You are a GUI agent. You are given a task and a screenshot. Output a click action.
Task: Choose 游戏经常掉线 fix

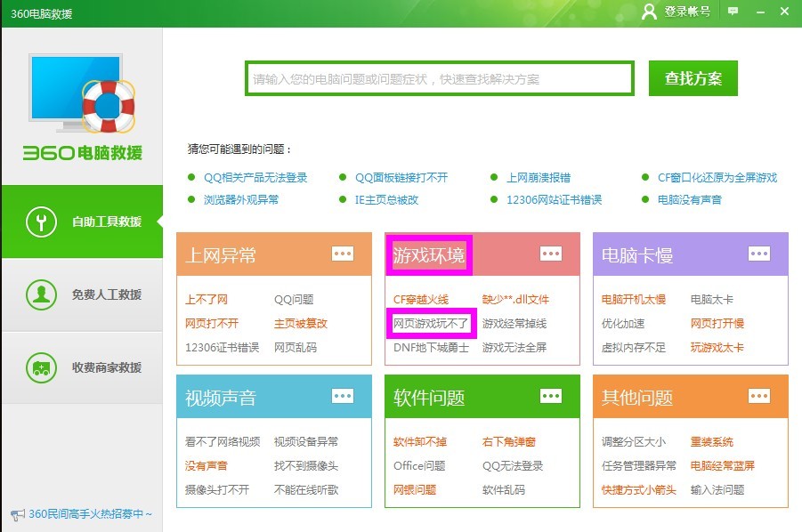pyautogui.click(x=514, y=324)
